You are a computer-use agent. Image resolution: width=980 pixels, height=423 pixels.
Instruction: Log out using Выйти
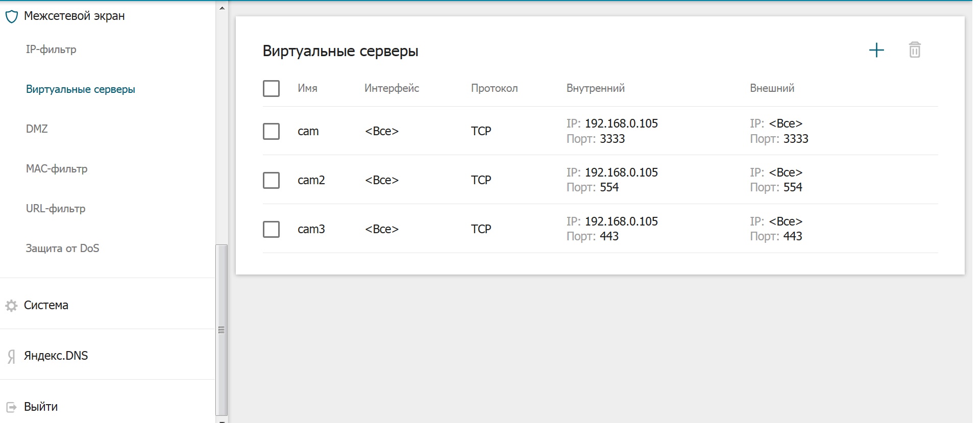tap(41, 407)
